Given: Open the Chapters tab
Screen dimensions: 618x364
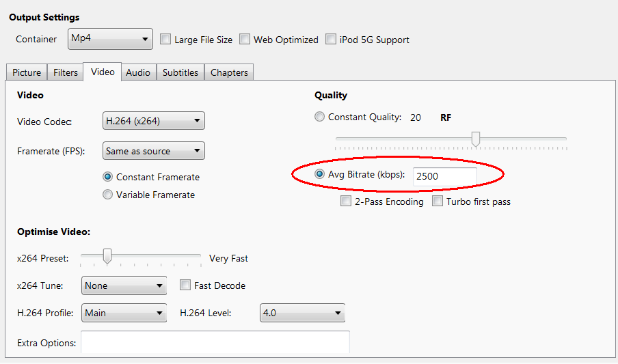Looking at the screenshot, I should [229, 72].
